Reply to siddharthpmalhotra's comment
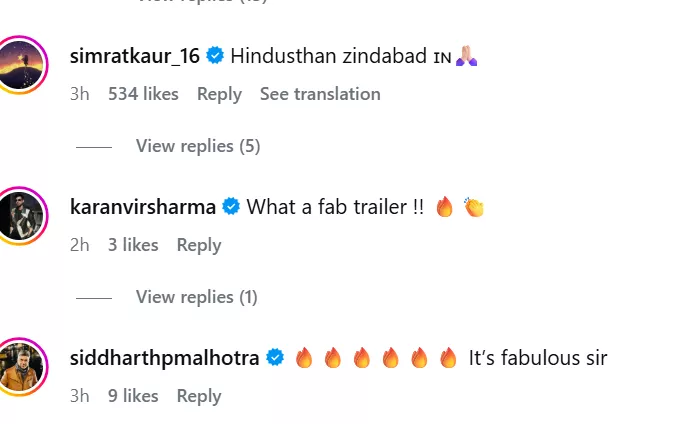 tap(199, 396)
